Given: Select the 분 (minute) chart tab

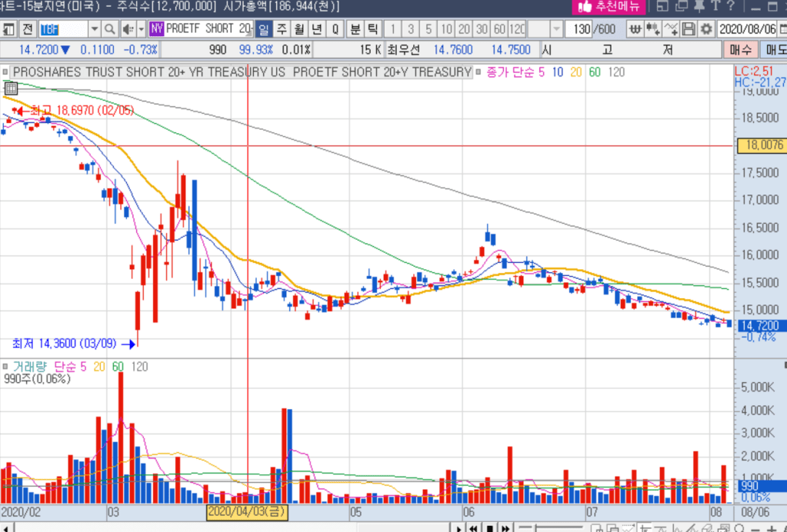Looking at the screenshot, I should pyautogui.click(x=355, y=29).
